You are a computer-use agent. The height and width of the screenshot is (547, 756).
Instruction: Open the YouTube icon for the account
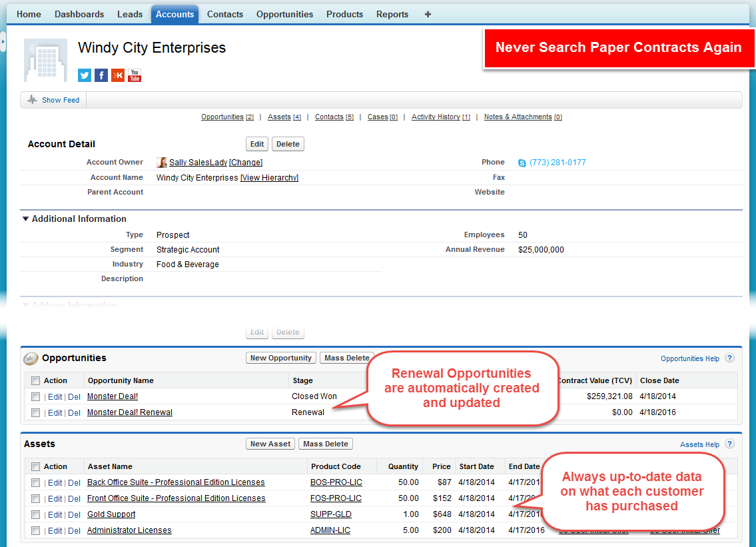[x=134, y=75]
